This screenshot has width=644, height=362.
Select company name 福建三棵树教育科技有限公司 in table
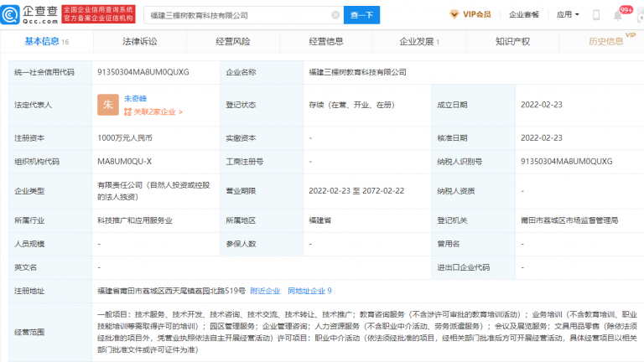coord(357,72)
